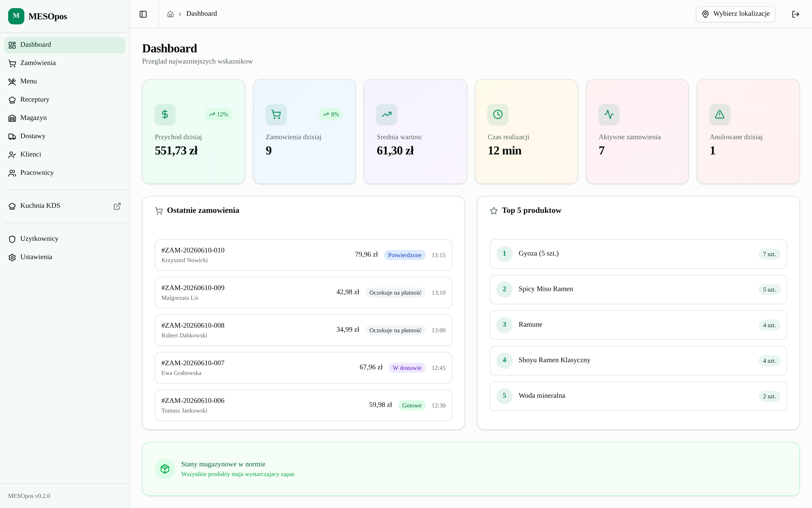Image resolution: width=812 pixels, height=508 pixels.
Task: Open Zamówienia in the sidebar
Action: click(64, 63)
